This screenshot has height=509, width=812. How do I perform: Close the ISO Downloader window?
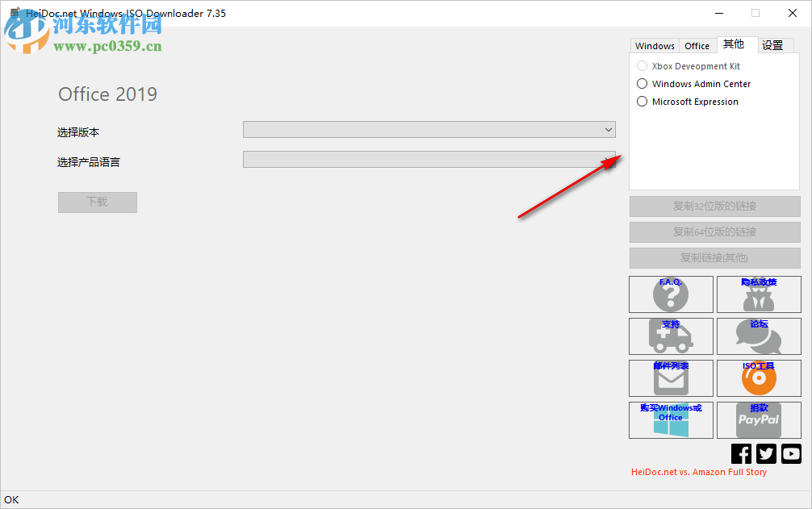click(x=793, y=13)
